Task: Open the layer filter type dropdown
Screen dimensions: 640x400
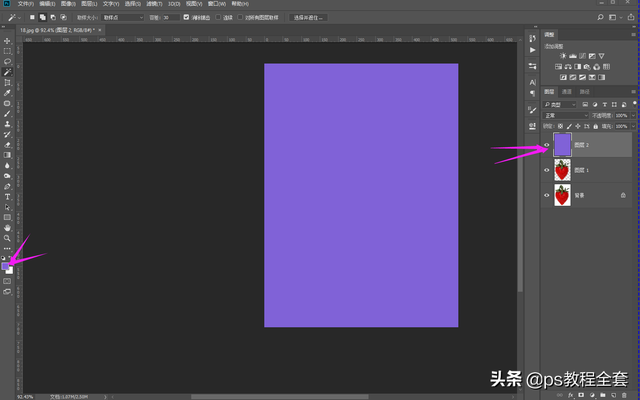Action: (x=559, y=104)
